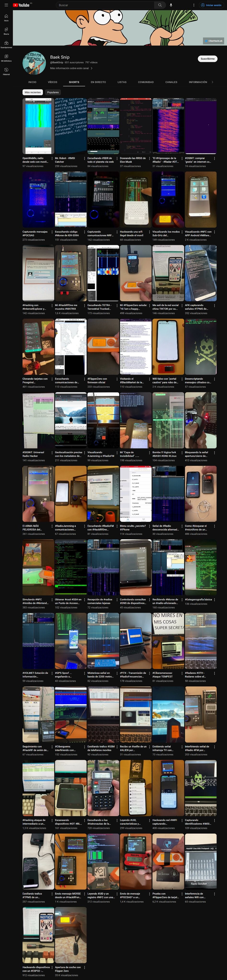Open options for 'Clonando tarjetas con Proxgrind' short
The image size is (227, 980).
coord(52,379)
